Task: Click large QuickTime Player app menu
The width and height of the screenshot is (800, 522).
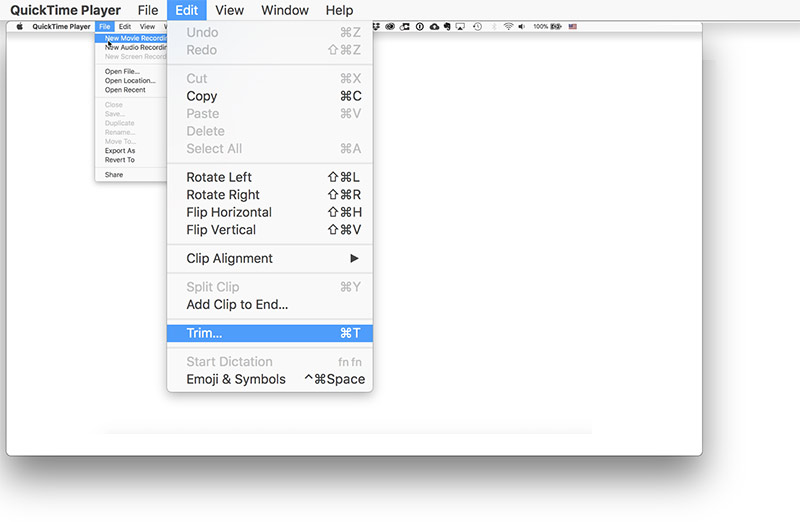Action: 65,10
